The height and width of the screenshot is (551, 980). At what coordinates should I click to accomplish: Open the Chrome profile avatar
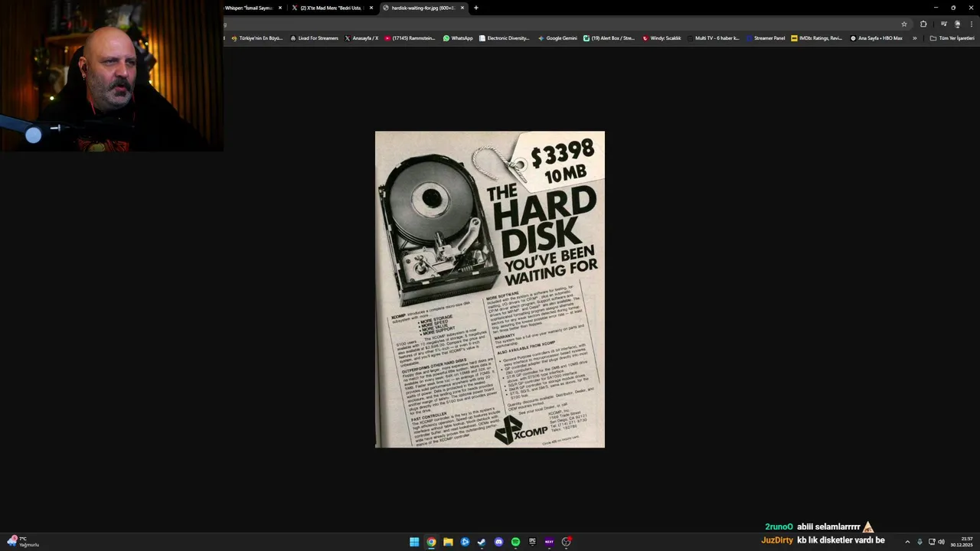click(957, 24)
